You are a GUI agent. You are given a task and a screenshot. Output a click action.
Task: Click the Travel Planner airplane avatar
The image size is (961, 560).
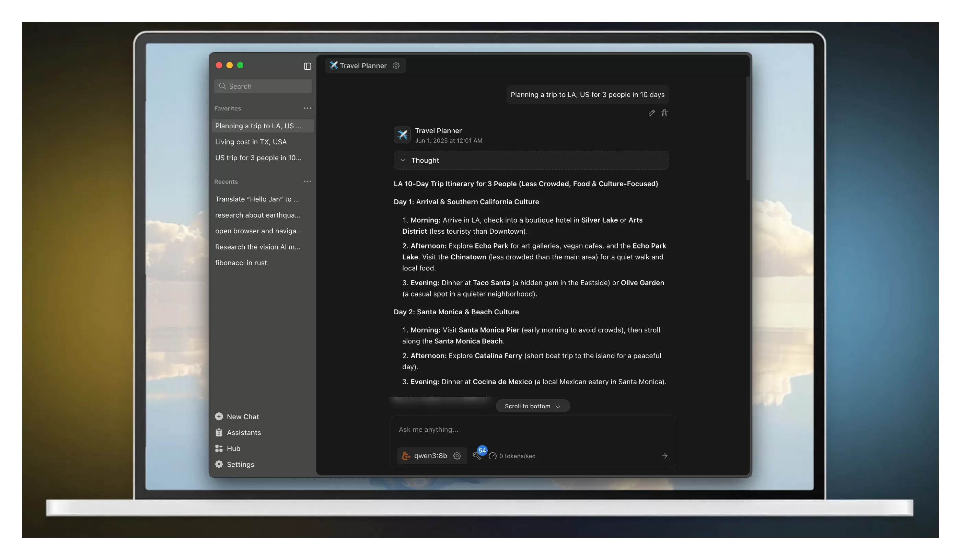pos(402,135)
